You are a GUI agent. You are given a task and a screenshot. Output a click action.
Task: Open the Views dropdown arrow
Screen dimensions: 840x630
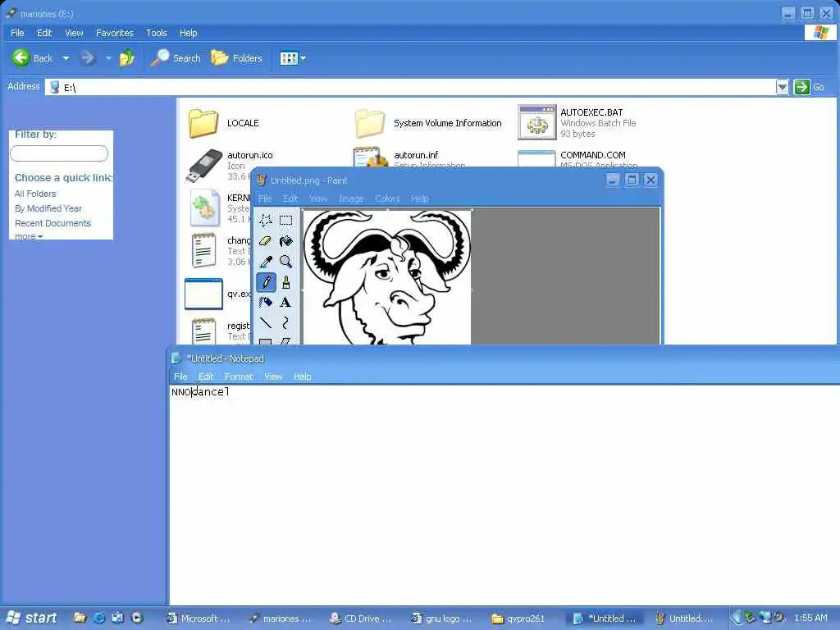tap(304, 58)
